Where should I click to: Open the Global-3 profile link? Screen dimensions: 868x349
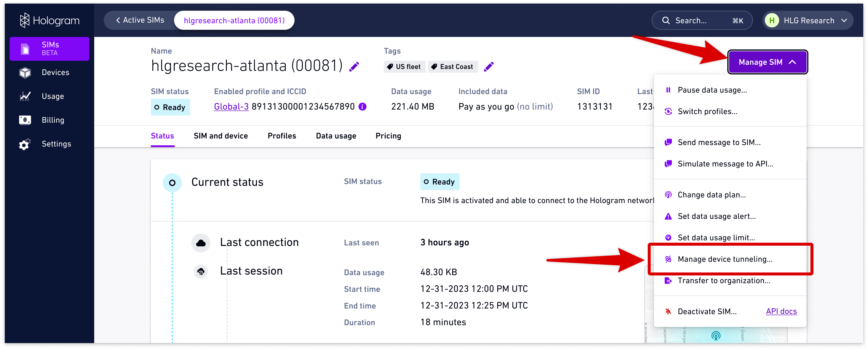click(231, 107)
